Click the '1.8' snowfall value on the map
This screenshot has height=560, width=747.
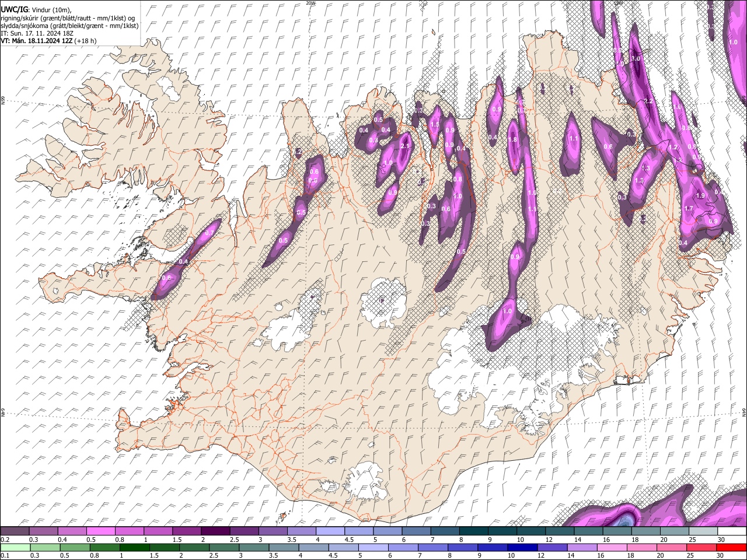[513, 140]
